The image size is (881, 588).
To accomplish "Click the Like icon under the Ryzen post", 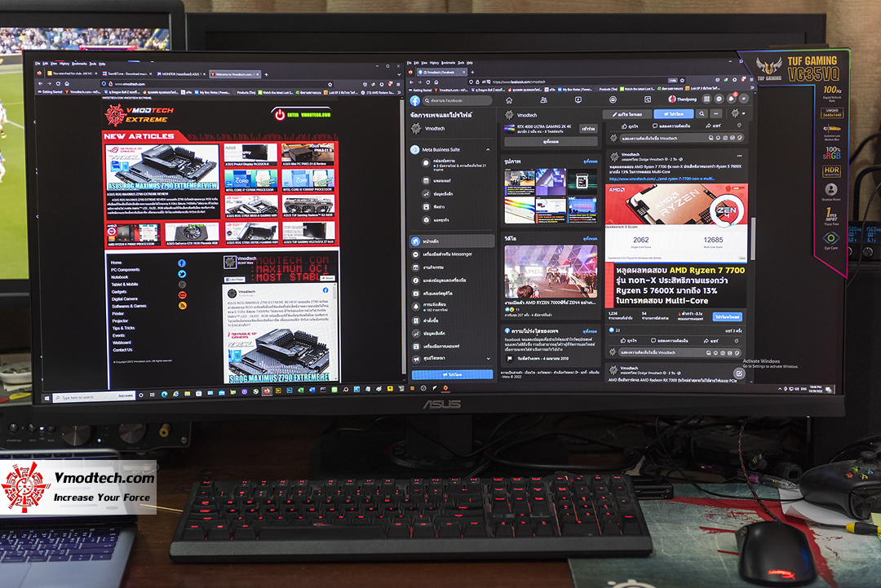I will (622, 340).
